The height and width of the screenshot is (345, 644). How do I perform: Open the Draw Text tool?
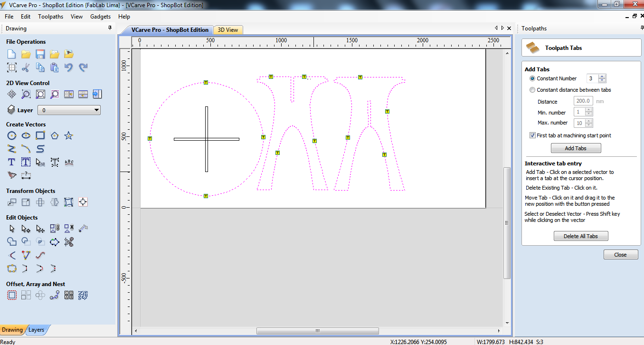pos(12,163)
